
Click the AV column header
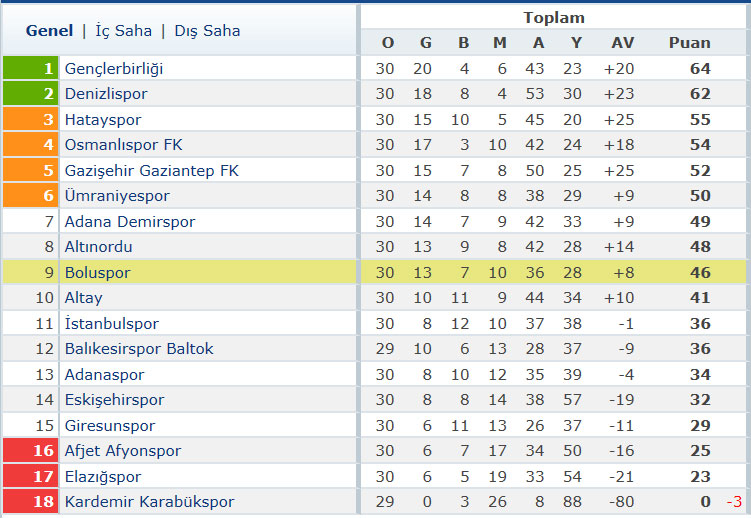point(623,43)
